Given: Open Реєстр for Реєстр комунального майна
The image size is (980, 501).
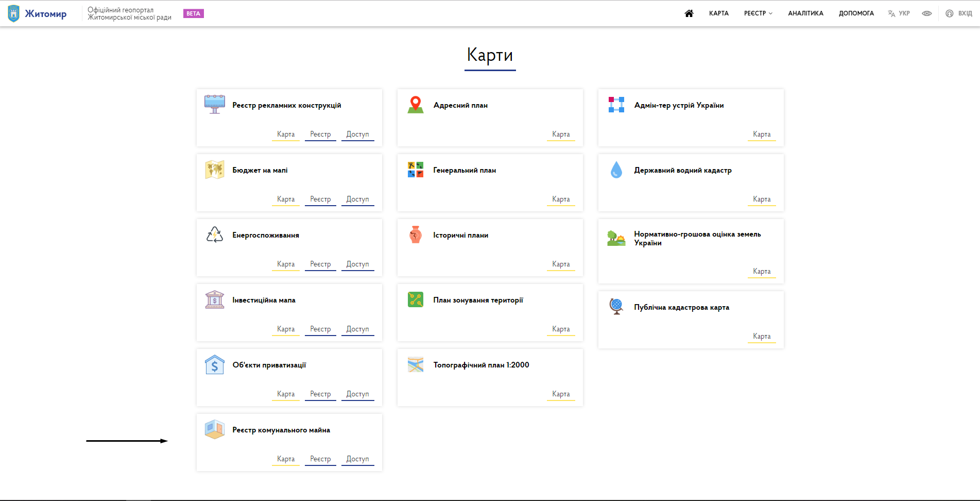Looking at the screenshot, I should 320,459.
